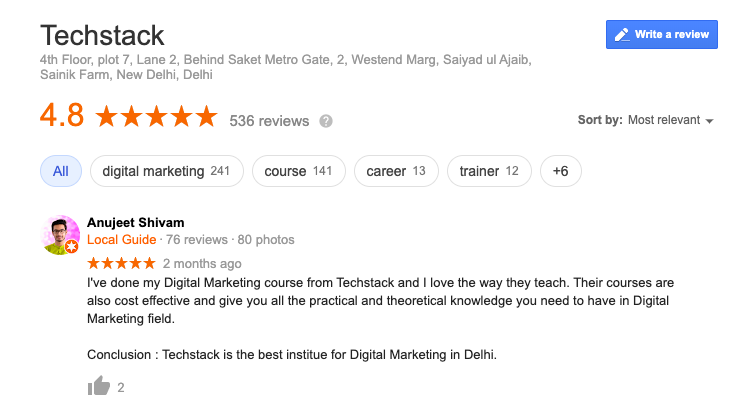Filter reviews by digital marketing
Screen dimensions: 751x411
[166, 171]
